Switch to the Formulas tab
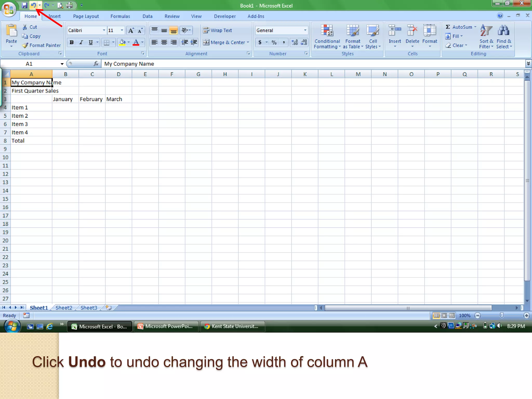Image resolution: width=532 pixels, height=399 pixels. (x=120, y=16)
